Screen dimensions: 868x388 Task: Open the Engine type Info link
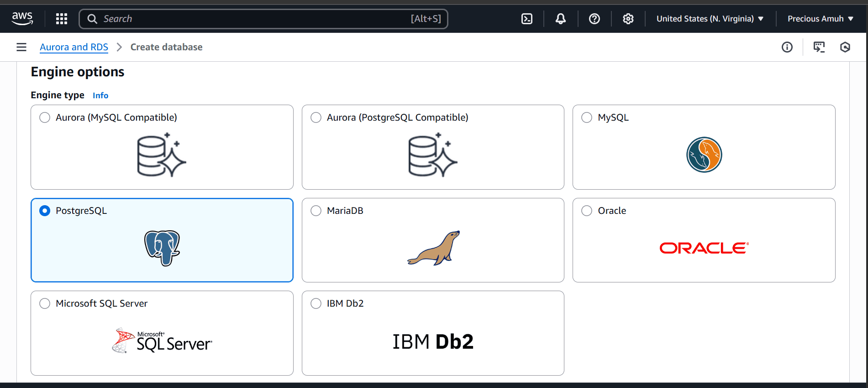point(100,96)
